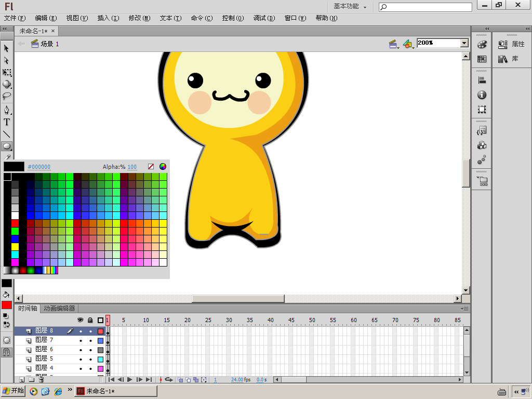Select the Text tool
532x399 pixels.
click(6, 122)
